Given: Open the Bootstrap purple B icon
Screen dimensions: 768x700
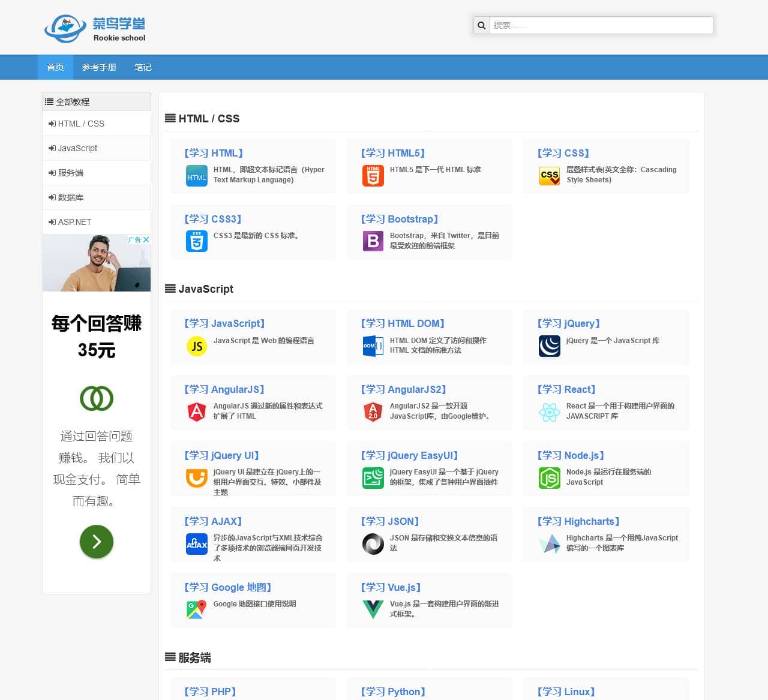Looking at the screenshot, I should tap(373, 241).
